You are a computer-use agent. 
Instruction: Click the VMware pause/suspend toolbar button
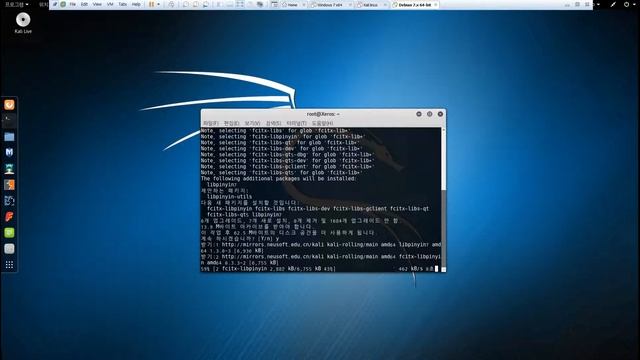pyautogui.click(x=151, y=4)
